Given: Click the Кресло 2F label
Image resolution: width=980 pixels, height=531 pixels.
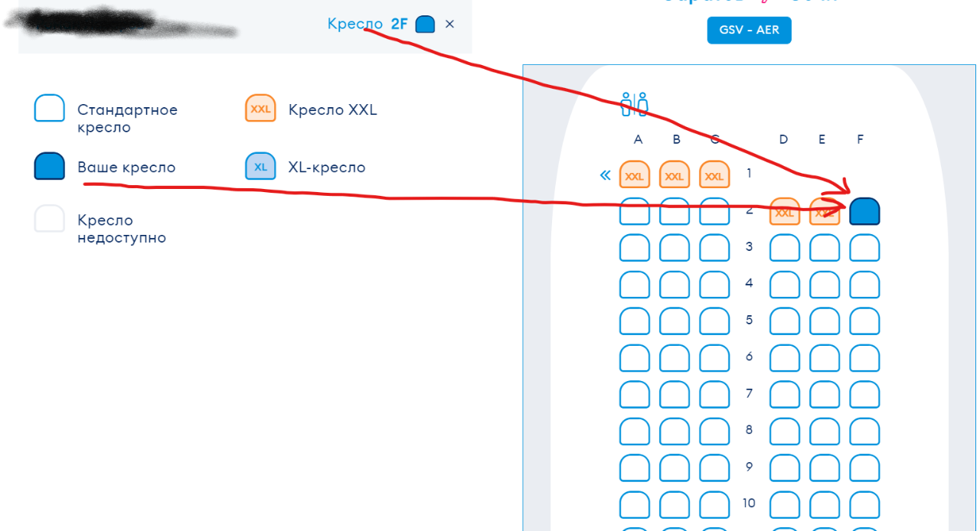Looking at the screenshot, I should (367, 24).
